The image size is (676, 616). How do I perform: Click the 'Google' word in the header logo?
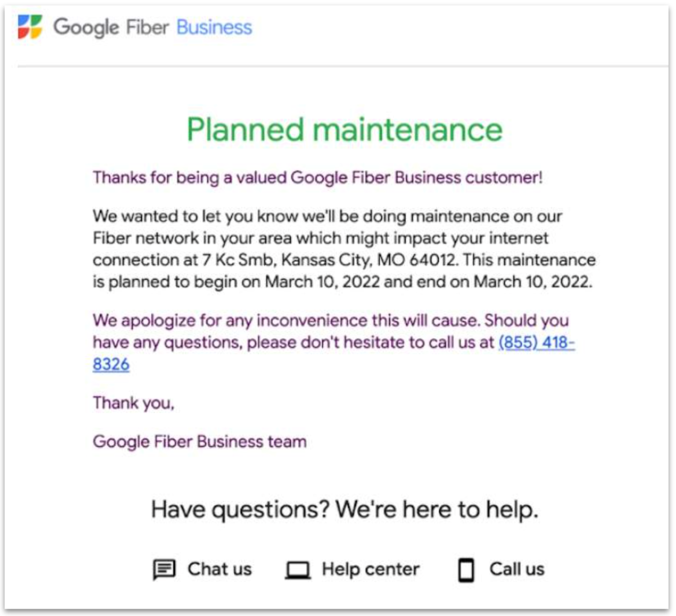(86, 28)
